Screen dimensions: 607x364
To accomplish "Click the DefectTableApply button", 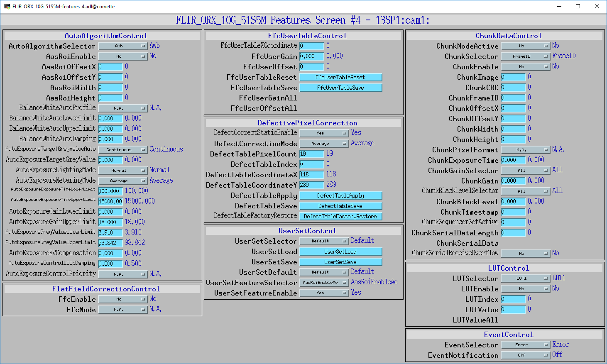I will pyautogui.click(x=341, y=195).
